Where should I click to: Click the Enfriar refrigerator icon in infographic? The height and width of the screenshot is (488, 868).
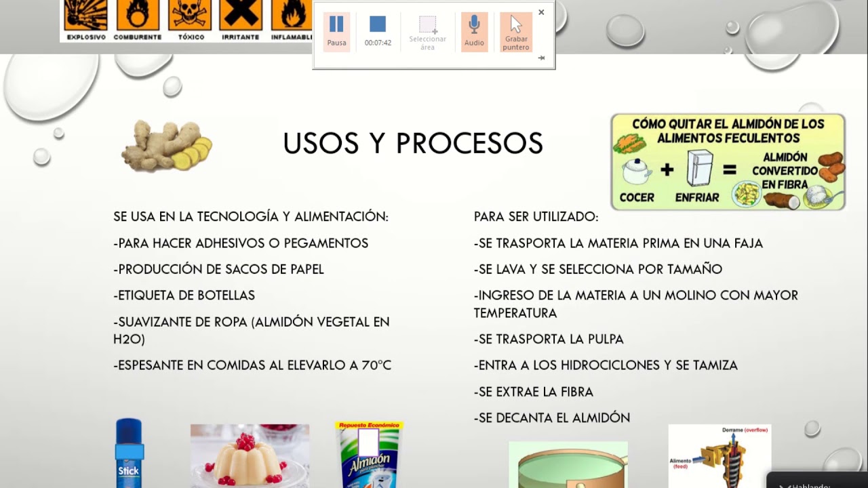tap(699, 168)
